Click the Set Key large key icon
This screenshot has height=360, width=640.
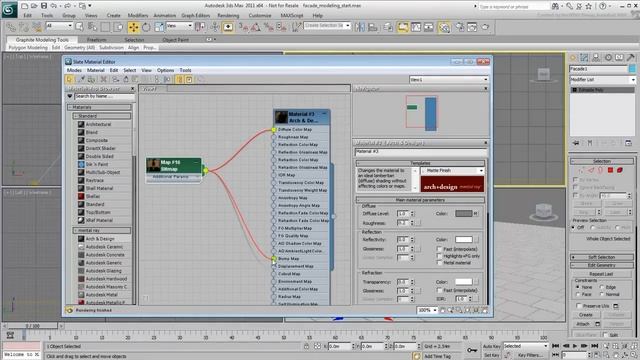point(472,350)
